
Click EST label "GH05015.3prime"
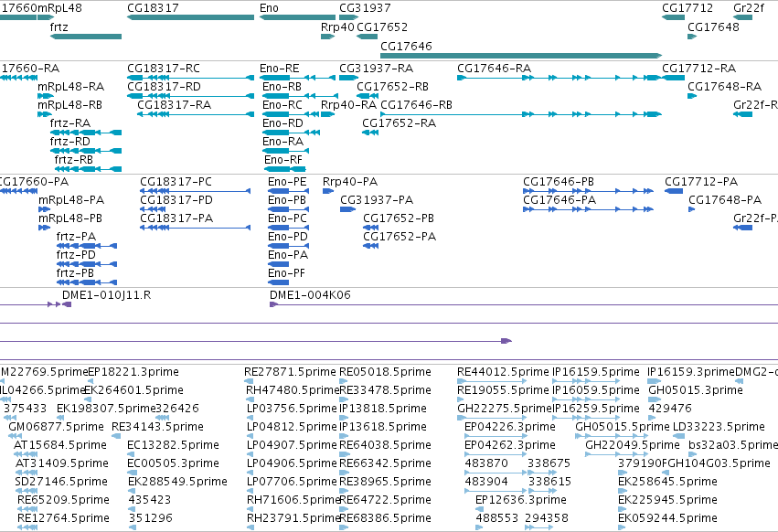tap(696, 390)
